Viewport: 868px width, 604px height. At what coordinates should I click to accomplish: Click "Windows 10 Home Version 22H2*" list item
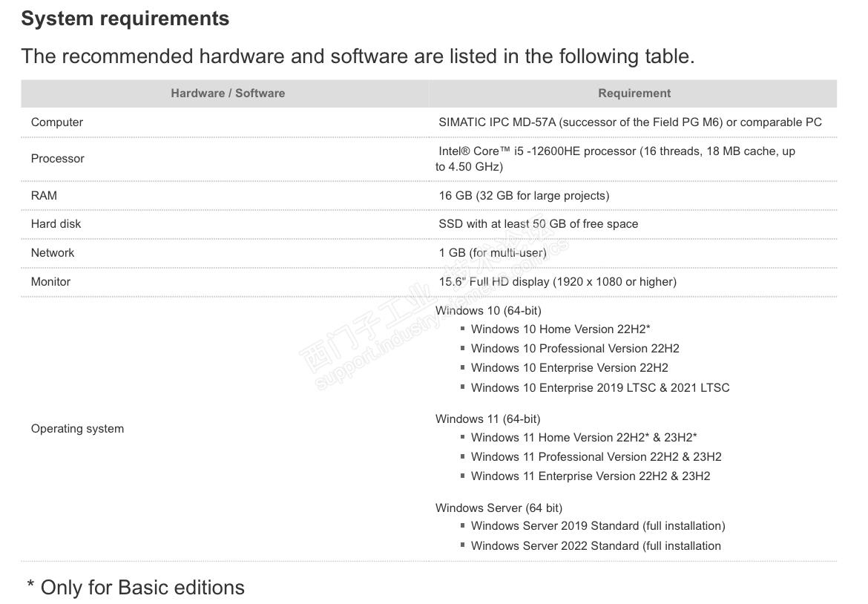pos(560,329)
